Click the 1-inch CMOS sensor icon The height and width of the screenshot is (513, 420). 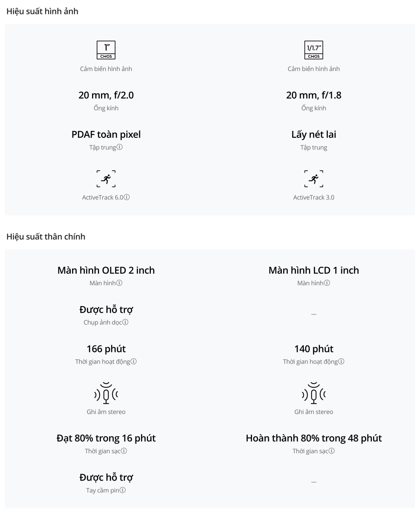point(106,50)
